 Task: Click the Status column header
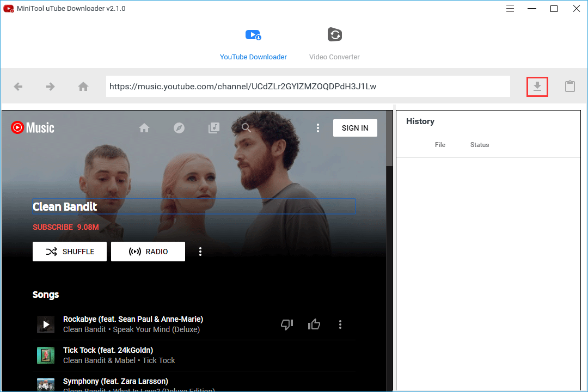click(x=480, y=145)
